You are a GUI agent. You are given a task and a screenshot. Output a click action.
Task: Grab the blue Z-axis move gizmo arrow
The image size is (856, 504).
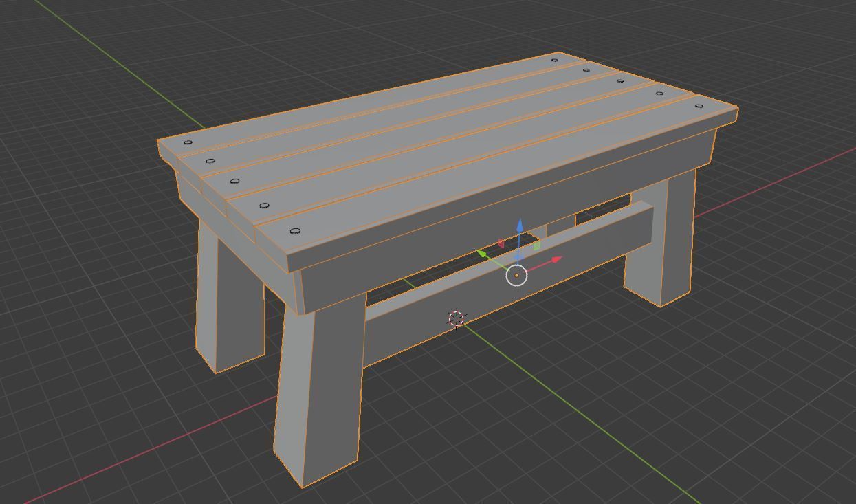[520, 226]
